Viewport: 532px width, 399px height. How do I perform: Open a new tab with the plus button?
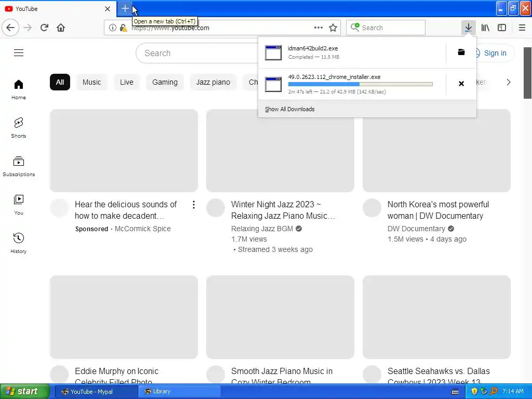click(x=125, y=8)
